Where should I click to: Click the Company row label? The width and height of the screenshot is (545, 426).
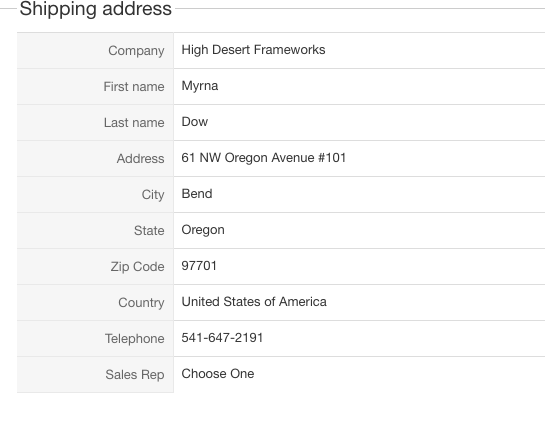coord(136,51)
